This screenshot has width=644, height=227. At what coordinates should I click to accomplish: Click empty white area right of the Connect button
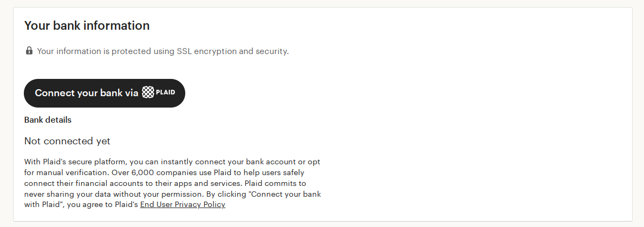[379, 93]
